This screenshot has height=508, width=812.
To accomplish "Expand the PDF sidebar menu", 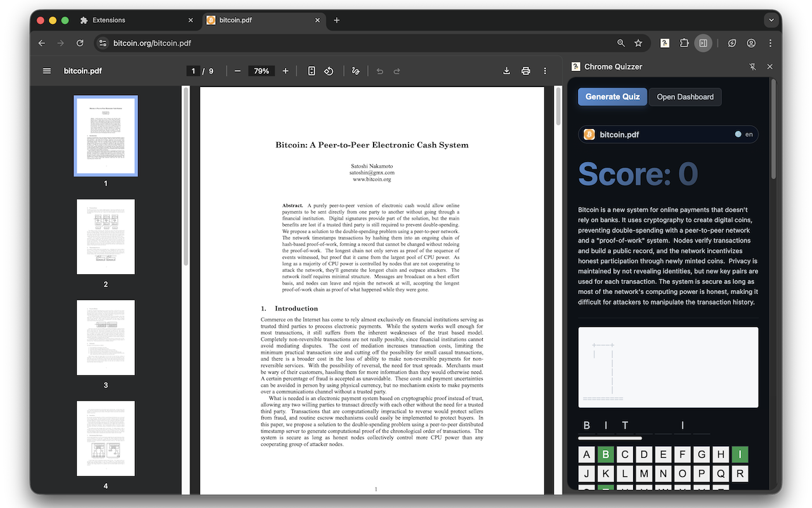I will (46, 70).
